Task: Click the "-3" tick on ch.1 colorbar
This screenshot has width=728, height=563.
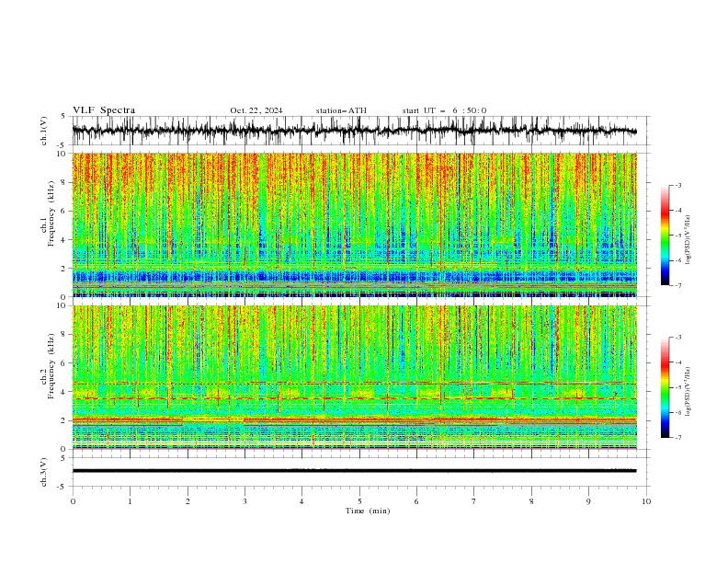Action: pos(678,185)
